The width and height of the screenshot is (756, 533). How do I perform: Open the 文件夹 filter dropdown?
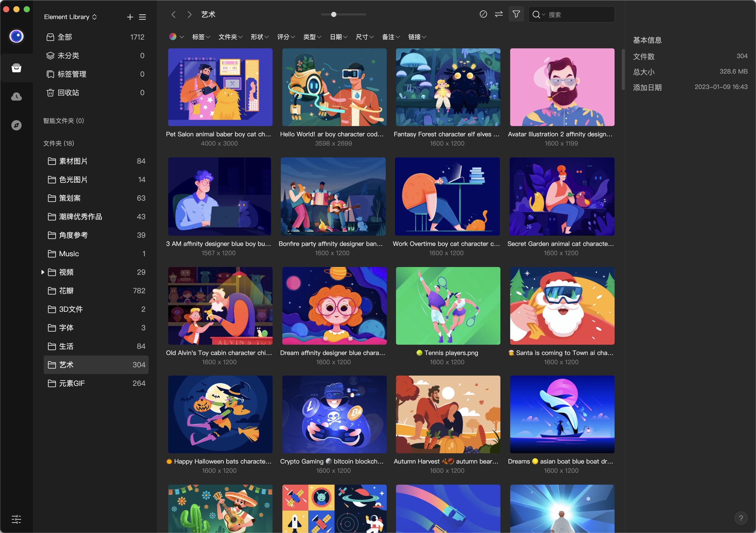click(x=230, y=37)
